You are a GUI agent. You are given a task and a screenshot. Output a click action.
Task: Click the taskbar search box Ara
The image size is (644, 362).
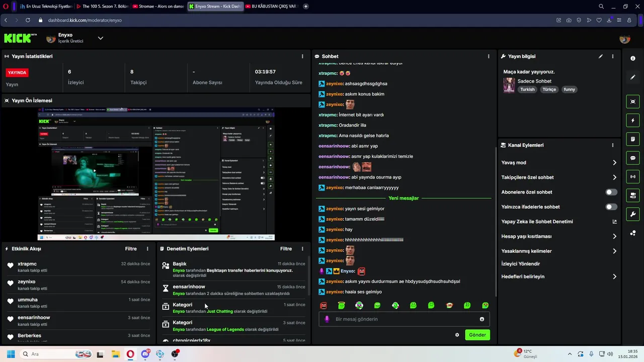[x=56, y=354]
